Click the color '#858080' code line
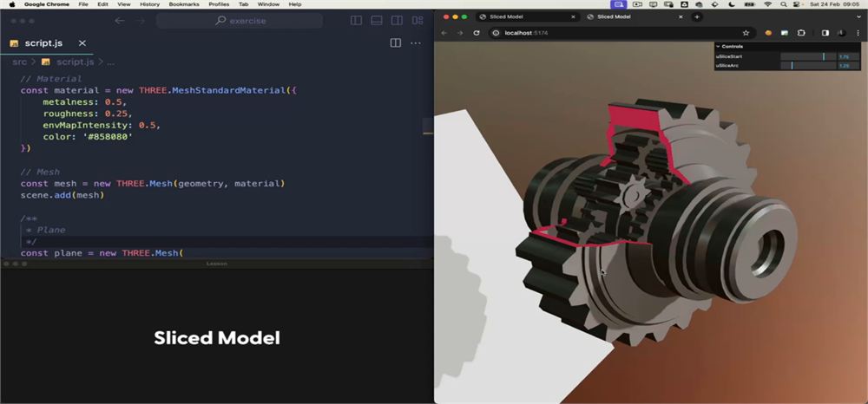868x404 pixels. coord(88,136)
